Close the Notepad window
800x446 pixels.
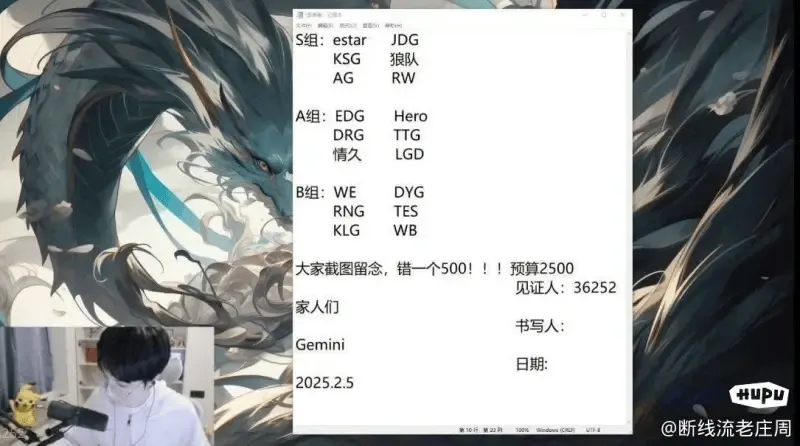tap(622, 15)
